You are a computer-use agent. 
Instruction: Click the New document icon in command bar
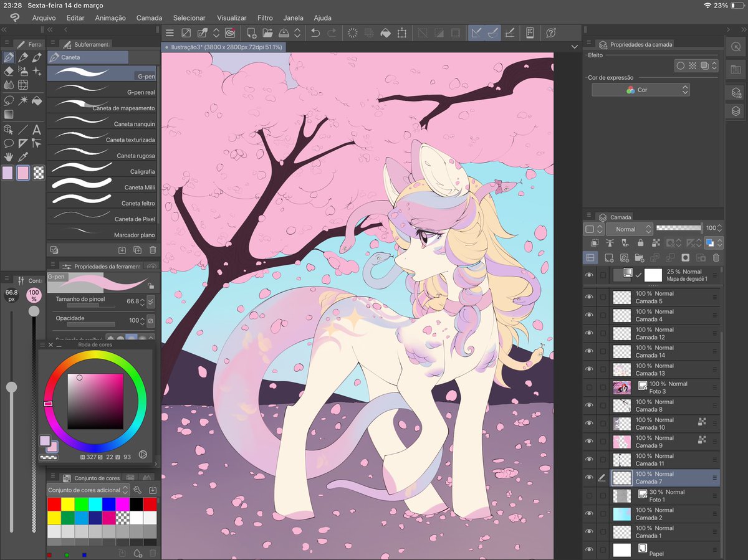coord(251,33)
